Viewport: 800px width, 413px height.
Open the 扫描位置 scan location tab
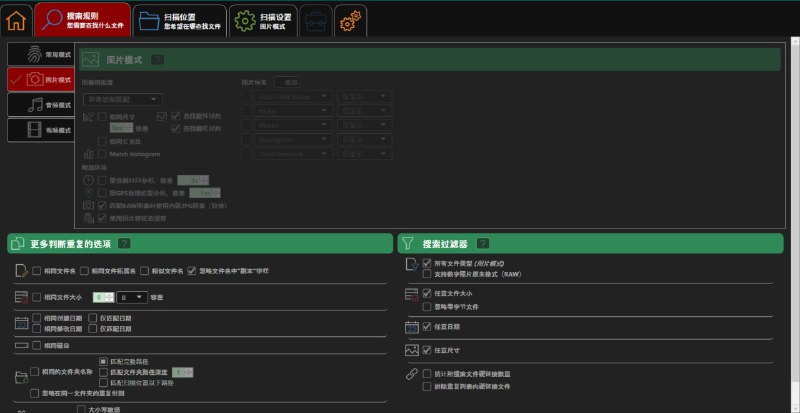180,21
